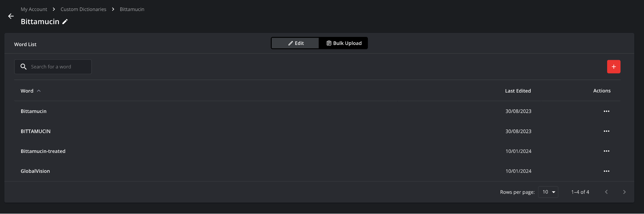The height and width of the screenshot is (214, 644).
Task: Click the pencil icon beside Bittamucin title
Action: [x=65, y=22]
